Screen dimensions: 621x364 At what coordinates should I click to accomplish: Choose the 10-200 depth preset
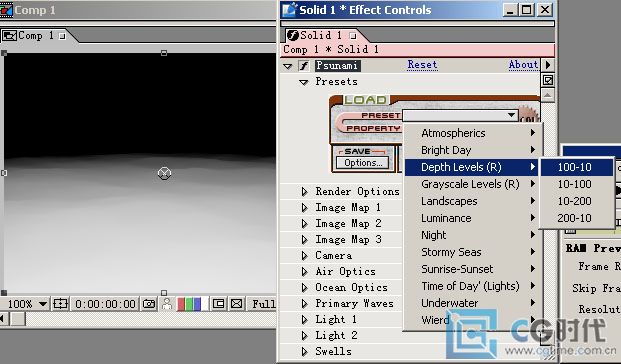click(576, 201)
